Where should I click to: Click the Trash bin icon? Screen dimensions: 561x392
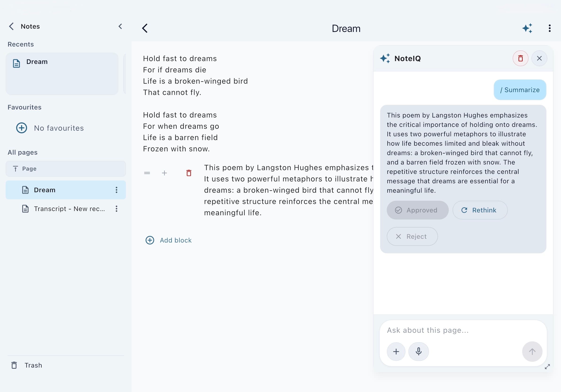coord(14,365)
